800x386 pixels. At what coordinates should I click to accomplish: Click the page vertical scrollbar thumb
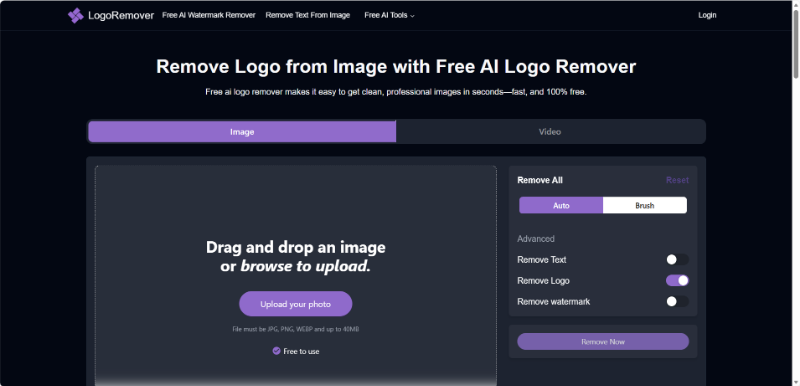point(795,43)
